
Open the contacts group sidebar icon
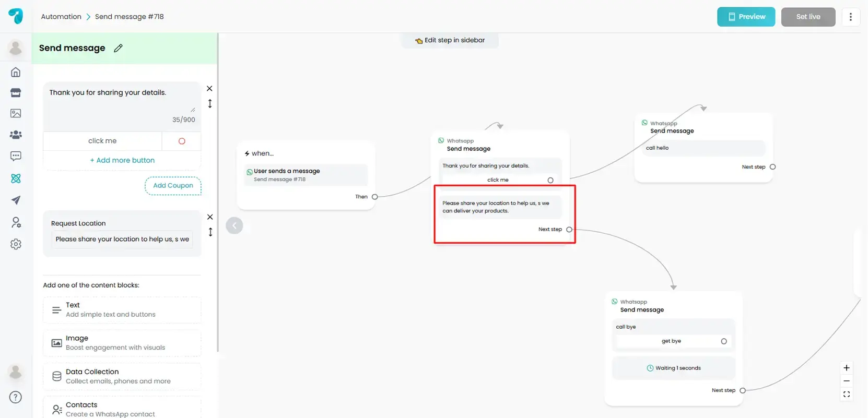click(16, 135)
